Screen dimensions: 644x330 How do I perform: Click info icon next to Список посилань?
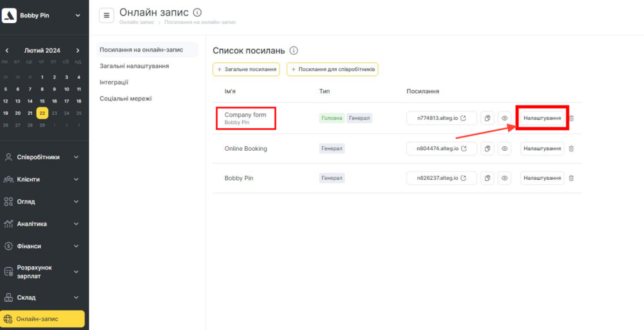(x=294, y=50)
